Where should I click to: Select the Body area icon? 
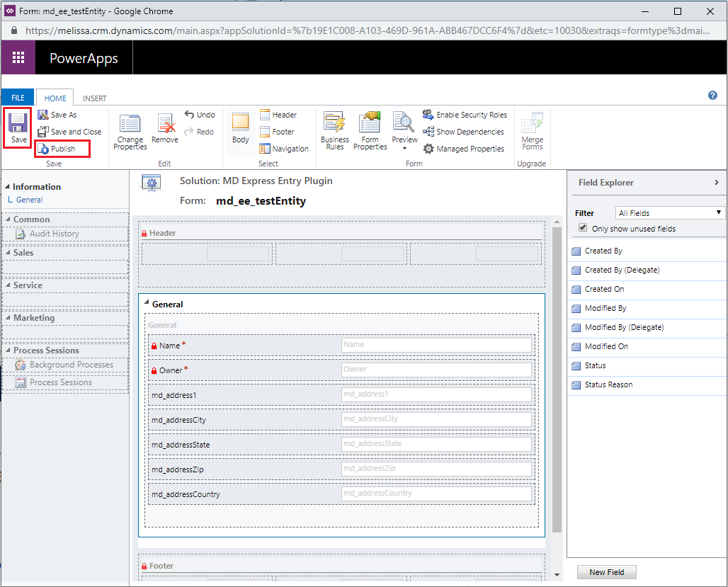pos(241,128)
